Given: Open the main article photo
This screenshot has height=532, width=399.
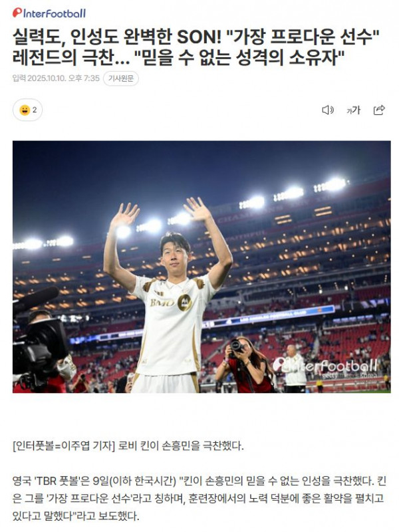Looking at the screenshot, I should tap(201, 267).
